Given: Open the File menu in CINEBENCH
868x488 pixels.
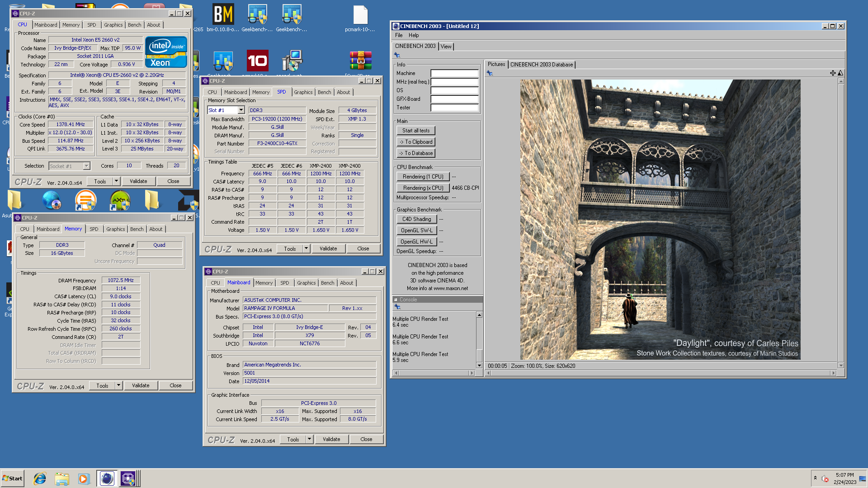Looking at the screenshot, I should [399, 35].
